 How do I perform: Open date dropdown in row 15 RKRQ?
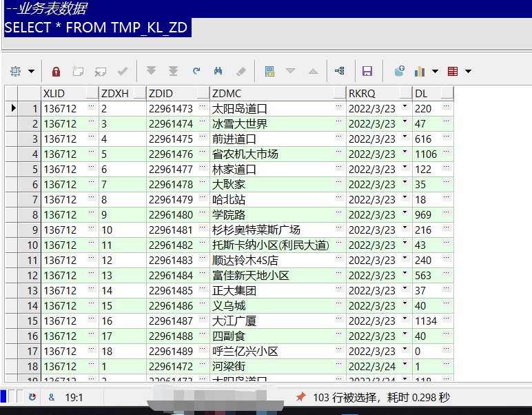click(x=405, y=318)
